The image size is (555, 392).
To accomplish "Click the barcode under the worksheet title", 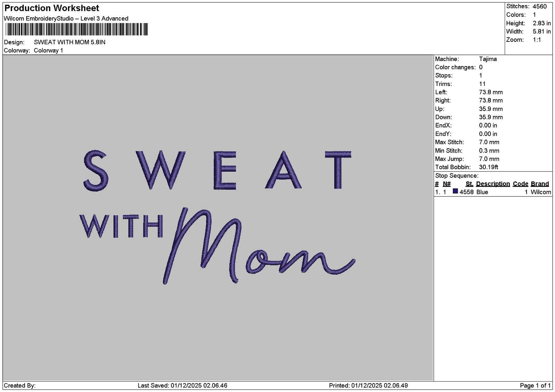I will (x=77, y=30).
